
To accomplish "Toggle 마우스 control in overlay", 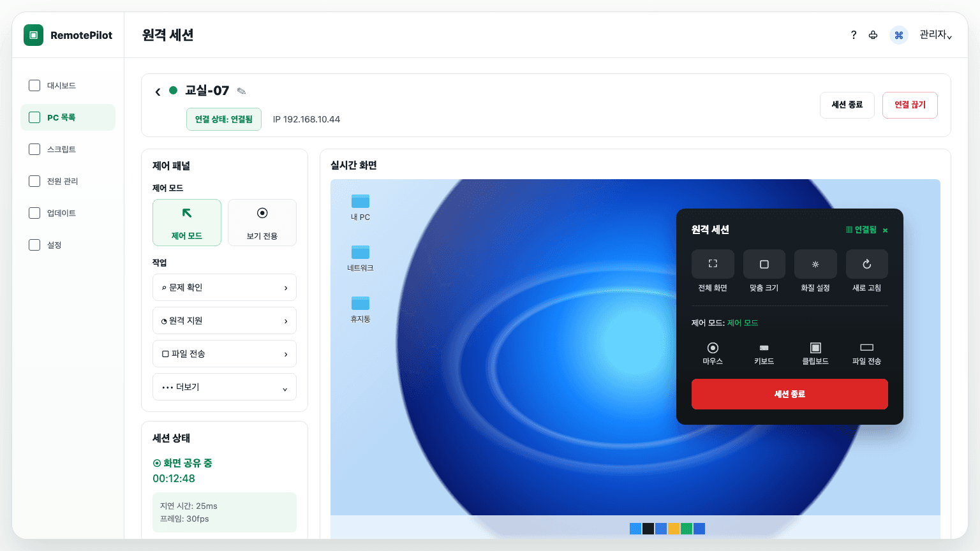I will [713, 353].
